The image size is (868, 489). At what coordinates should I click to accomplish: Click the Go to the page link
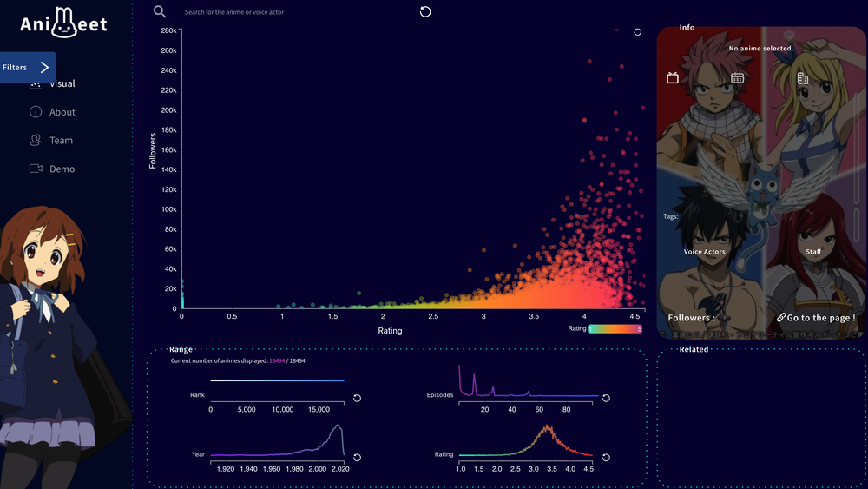pos(816,318)
